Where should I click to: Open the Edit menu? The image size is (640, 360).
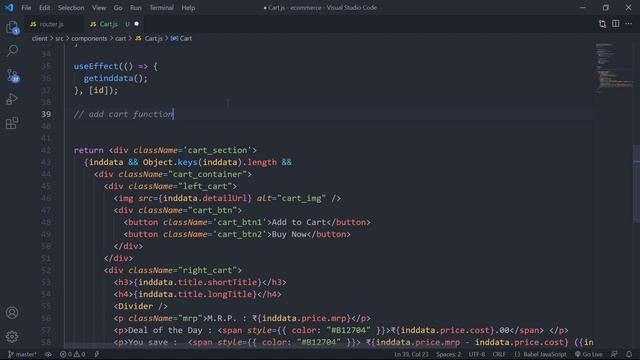click(x=44, y=8)
